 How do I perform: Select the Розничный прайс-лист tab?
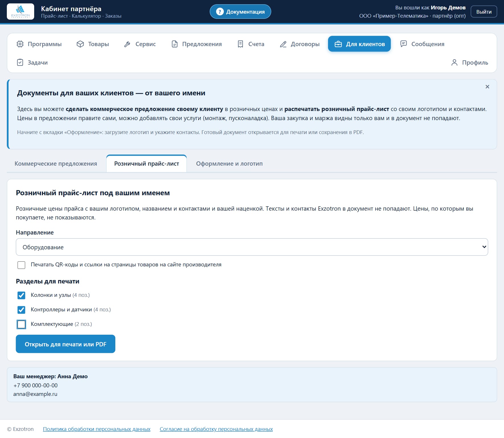pos(147,164)
